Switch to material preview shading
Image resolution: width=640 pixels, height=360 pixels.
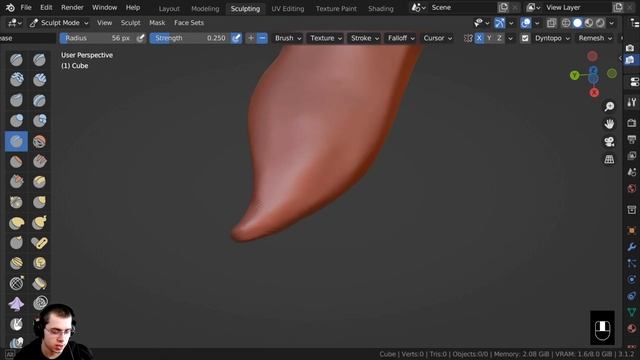(589, 23)
